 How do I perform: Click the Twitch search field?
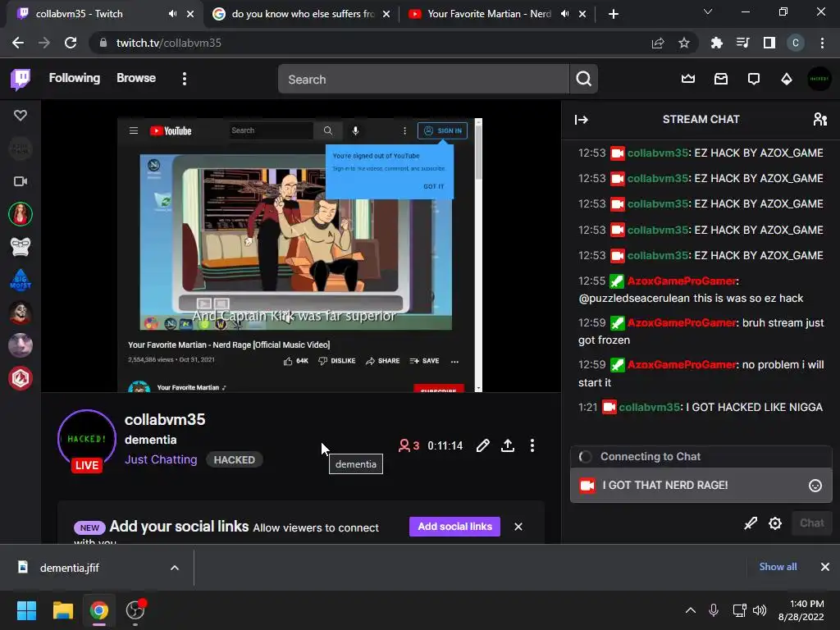(424, 80)
